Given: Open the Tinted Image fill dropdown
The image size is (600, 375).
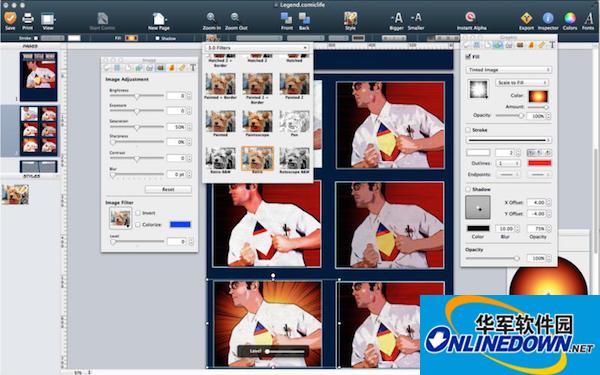Looking at the screenshot, I should [509, 70].
